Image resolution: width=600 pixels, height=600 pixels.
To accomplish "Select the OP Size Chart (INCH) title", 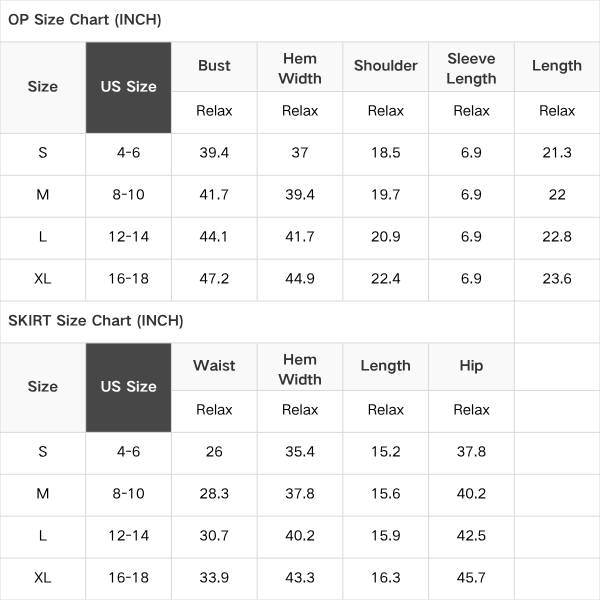I will pyautogui.click(x=85, y=20).
